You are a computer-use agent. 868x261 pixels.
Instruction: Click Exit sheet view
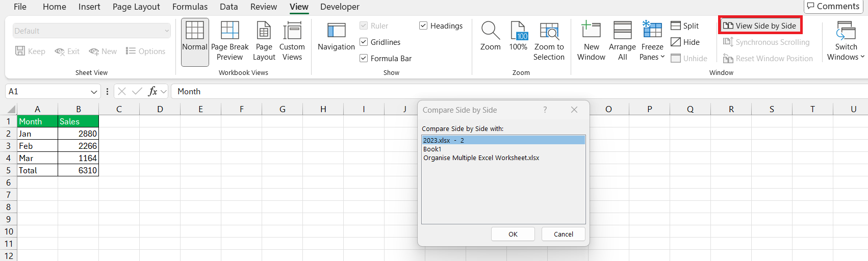(67, 51)
